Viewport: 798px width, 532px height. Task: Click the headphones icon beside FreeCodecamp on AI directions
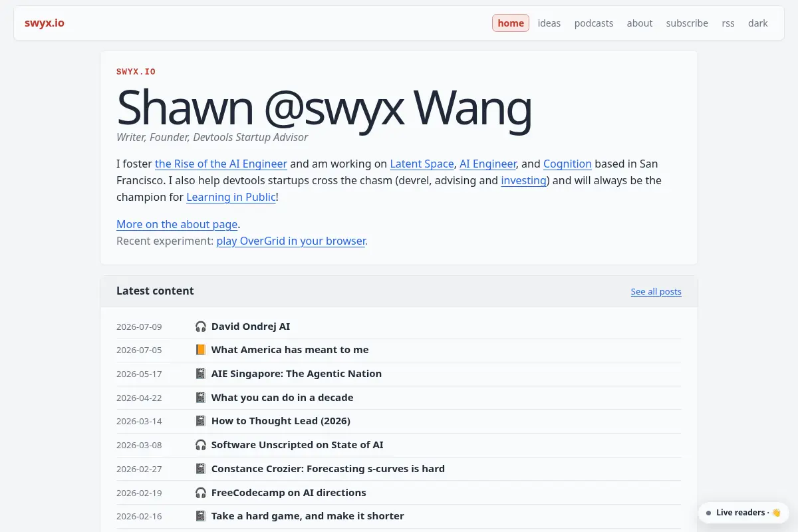[x=201, y=493]
